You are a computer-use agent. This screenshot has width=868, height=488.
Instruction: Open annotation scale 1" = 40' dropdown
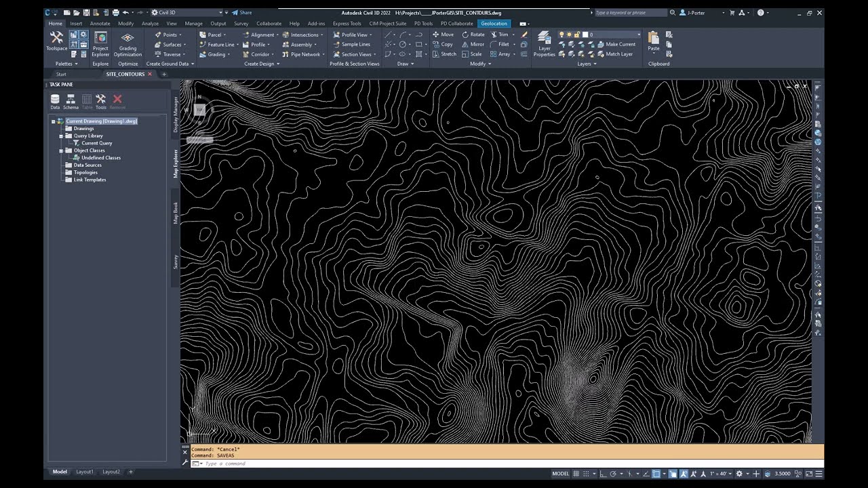721,474
